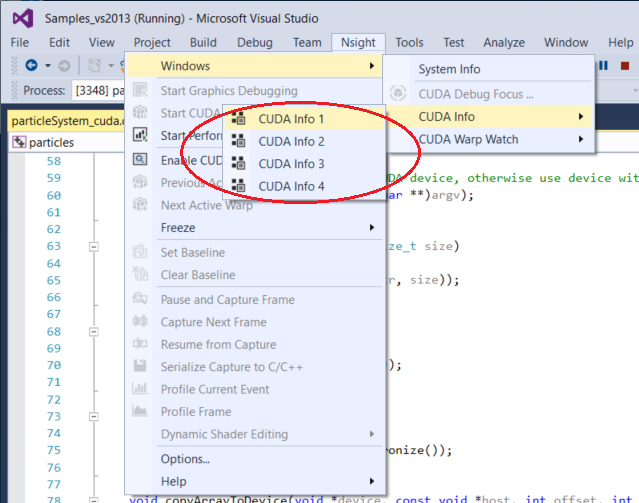Collapse code block at line 73
This screenshot has height=503, width=639.
pyautogui.click(x=94, y=416)
